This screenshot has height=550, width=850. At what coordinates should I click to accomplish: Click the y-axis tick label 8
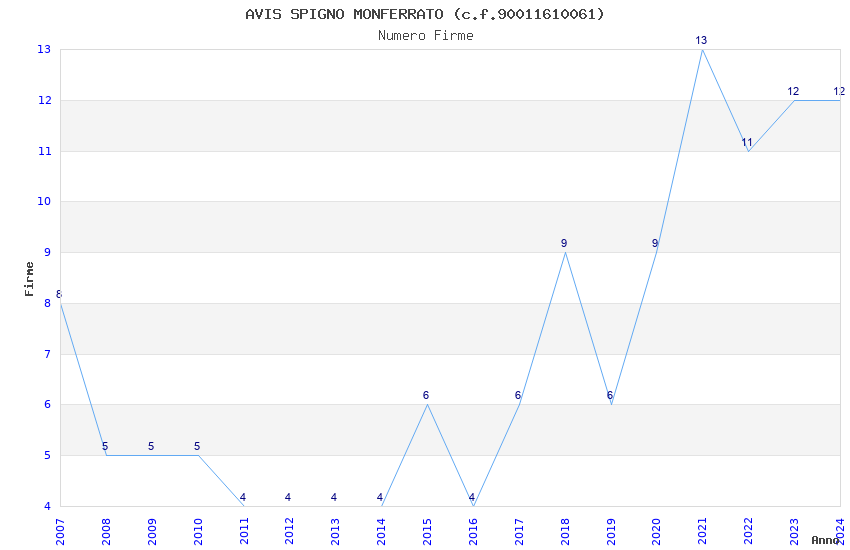(x=48, y=303)
